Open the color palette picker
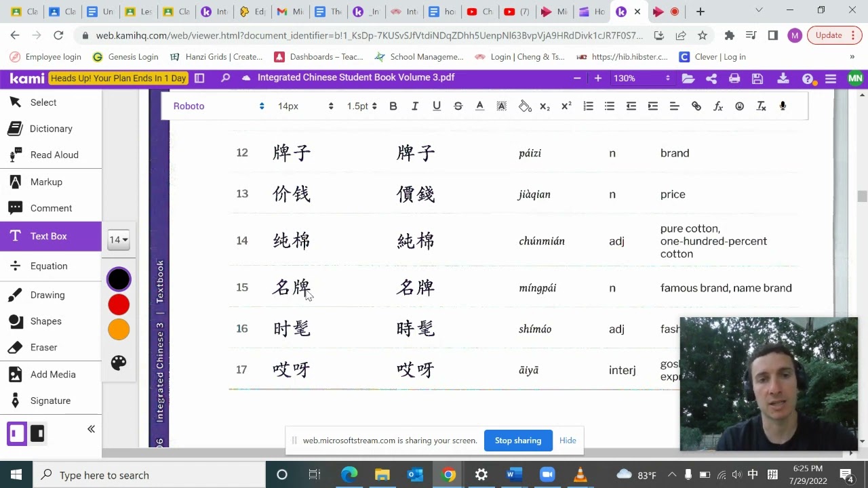This screenshot has height=488, width=868. pyautogui.click(x=119, y=363)
